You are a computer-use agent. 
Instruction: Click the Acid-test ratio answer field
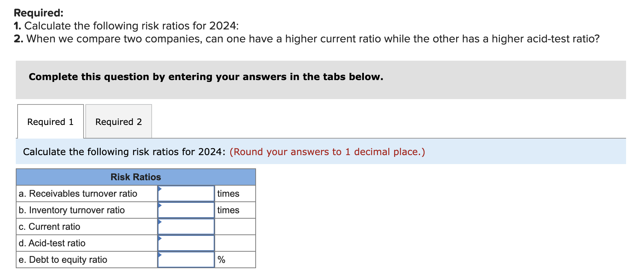186,243
